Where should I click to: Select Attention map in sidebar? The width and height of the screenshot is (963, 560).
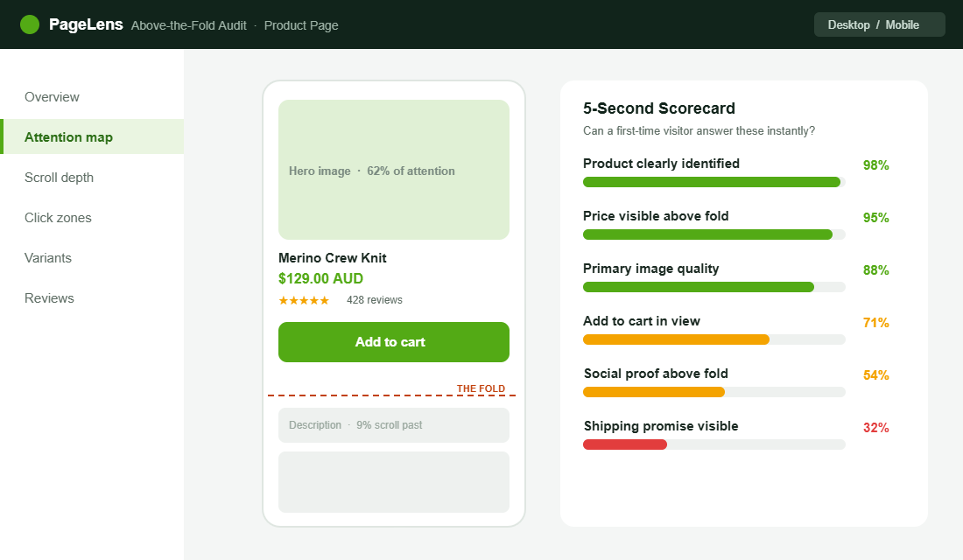click(x=94, y=136)
